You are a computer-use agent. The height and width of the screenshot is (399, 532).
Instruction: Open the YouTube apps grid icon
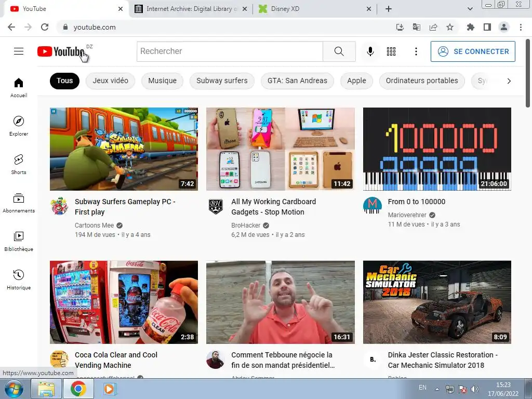[x=391, y=51]
